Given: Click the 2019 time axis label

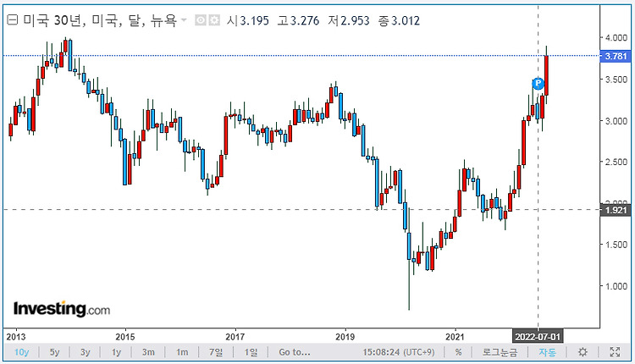Looking at the screenshot, I should 345,337.
